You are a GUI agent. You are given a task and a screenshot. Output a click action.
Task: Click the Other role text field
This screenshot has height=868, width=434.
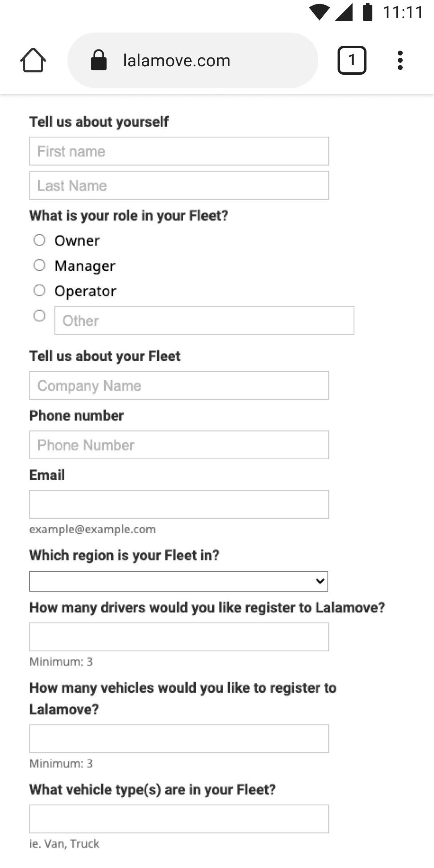[x=204, y=321]
